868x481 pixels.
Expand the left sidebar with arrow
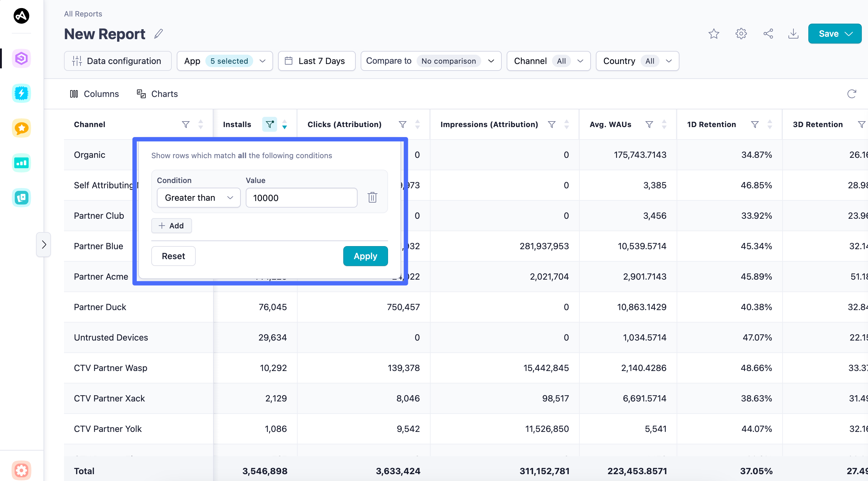pyautogui.click(x=44, y=244)
